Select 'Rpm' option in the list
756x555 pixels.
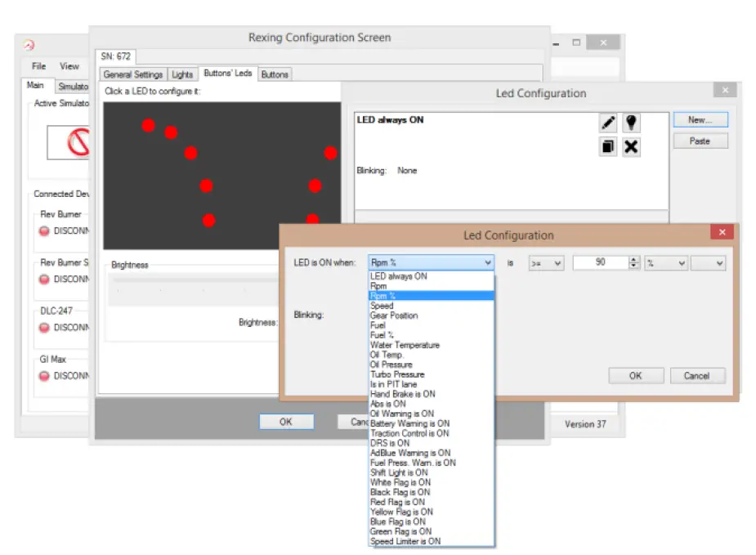tap(431, 286)
